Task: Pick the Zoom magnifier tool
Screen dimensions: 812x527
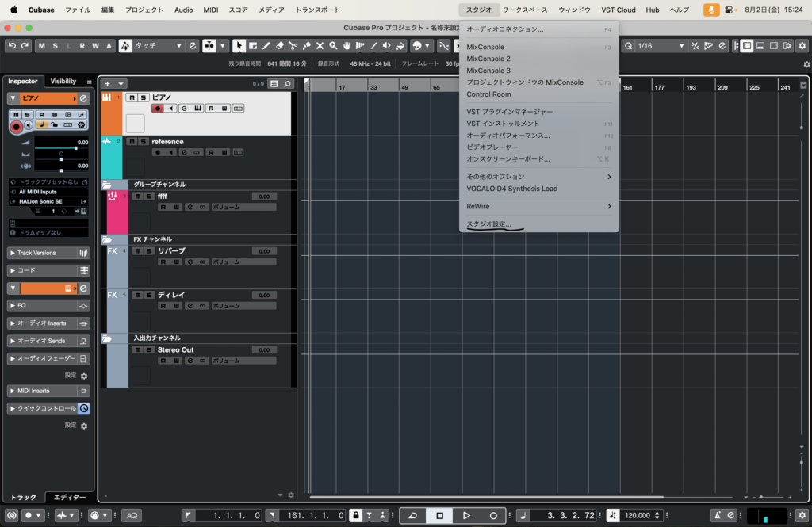Action: pos(333,46)
